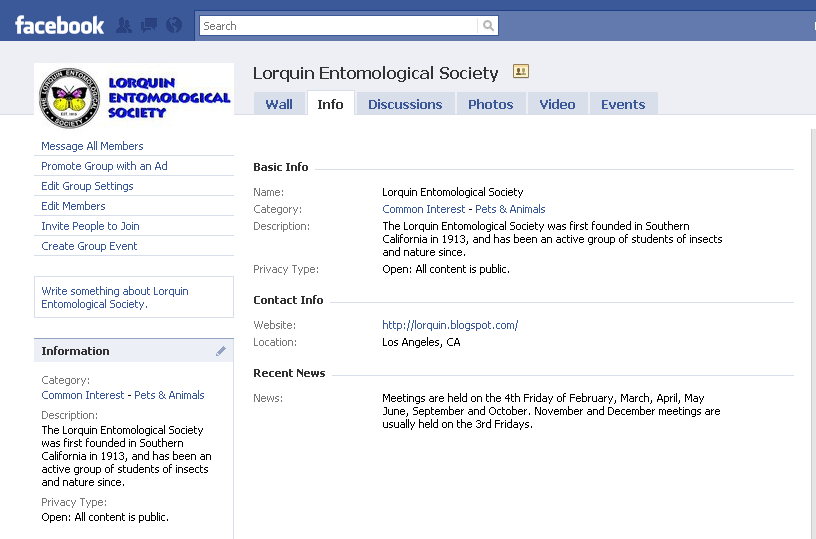Click the Name value Lorquin Entomological Society
The height and width of the screenshot is (539, 816).
pyautogui.click(x=453, y=192)
